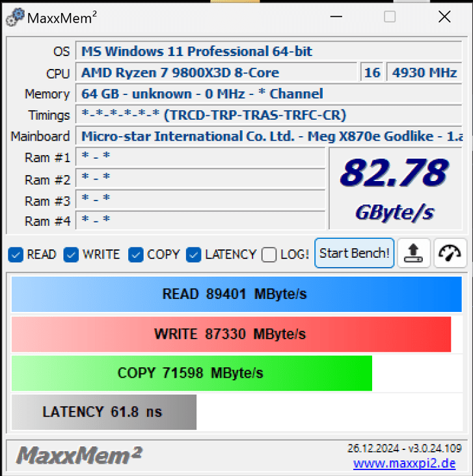Click the 82.78 GByte/s score display

(x=396, y=189)
